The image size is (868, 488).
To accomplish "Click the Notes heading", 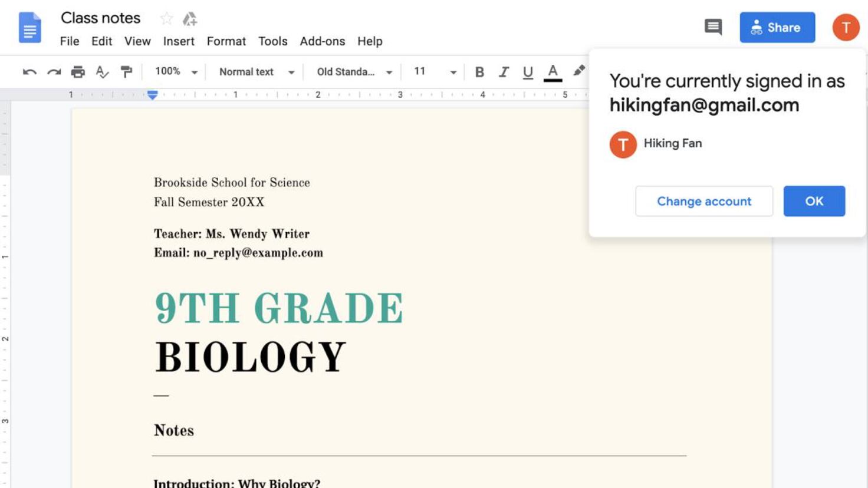I will tap(174, 430).
